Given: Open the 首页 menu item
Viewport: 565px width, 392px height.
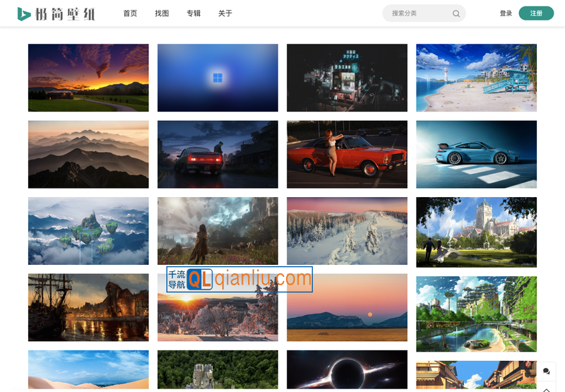Looking at the screenshot, I should pyautogui.click(x=130, y=13).
